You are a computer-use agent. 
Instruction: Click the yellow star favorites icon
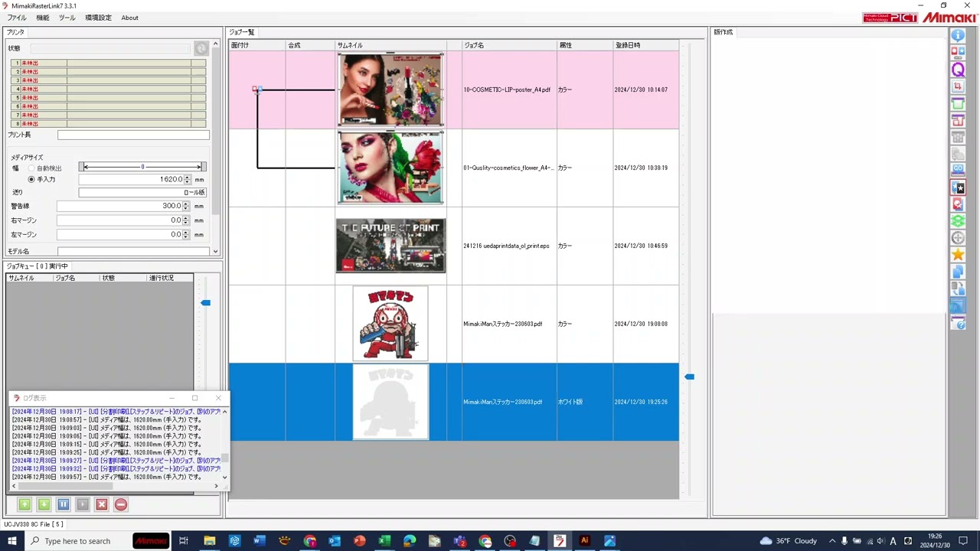pos(958,255)
